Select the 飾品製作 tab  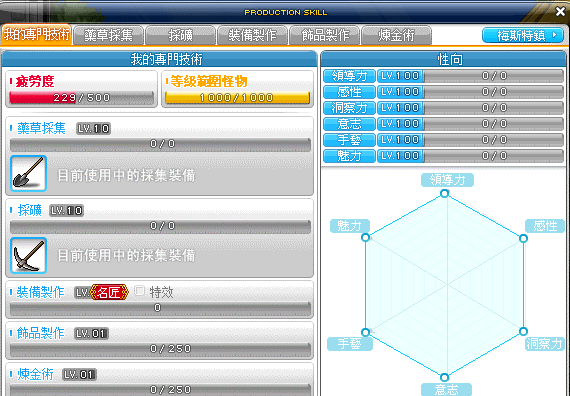click(x=325, y=36)
